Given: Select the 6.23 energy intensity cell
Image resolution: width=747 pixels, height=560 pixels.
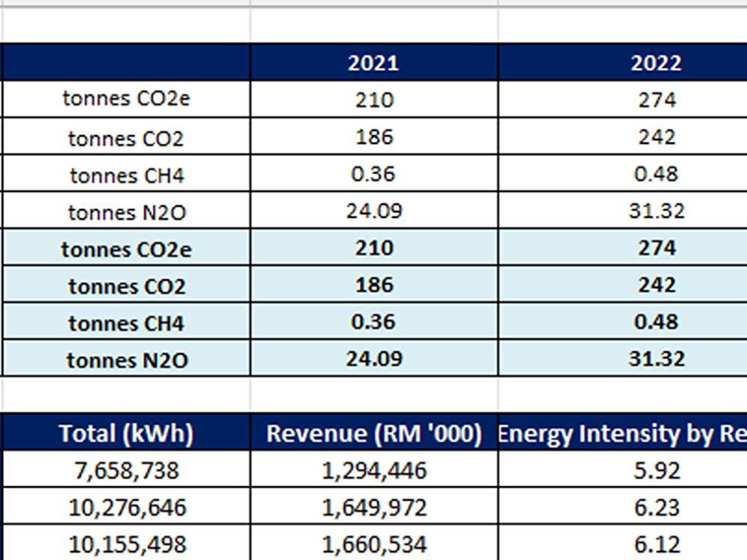Looking at the screenshot, I should pos(623,506).
